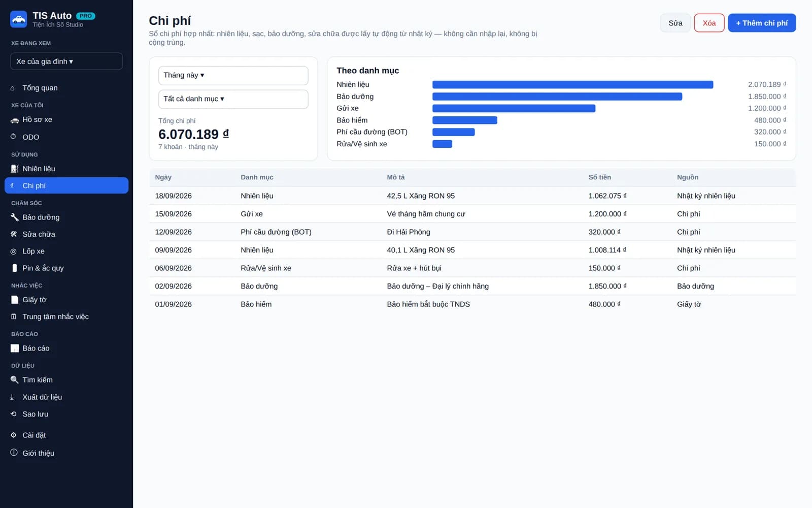Screen dimensions: 812x508
Task: Click the Hồ sơ xe car icon
Action: (x=15, y=120)
